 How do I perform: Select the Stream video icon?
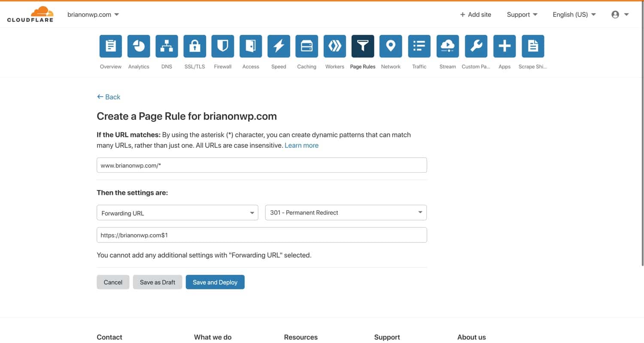(x=447, y=46)
